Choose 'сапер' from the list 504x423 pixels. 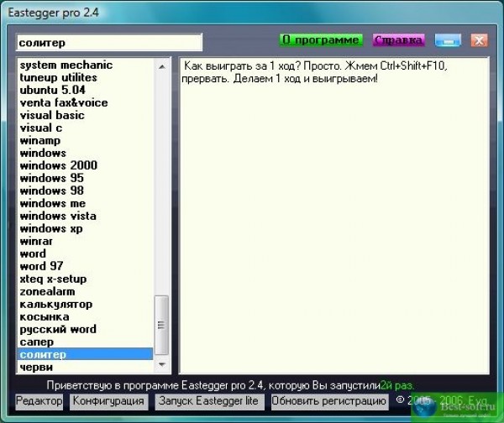(37, 342)
